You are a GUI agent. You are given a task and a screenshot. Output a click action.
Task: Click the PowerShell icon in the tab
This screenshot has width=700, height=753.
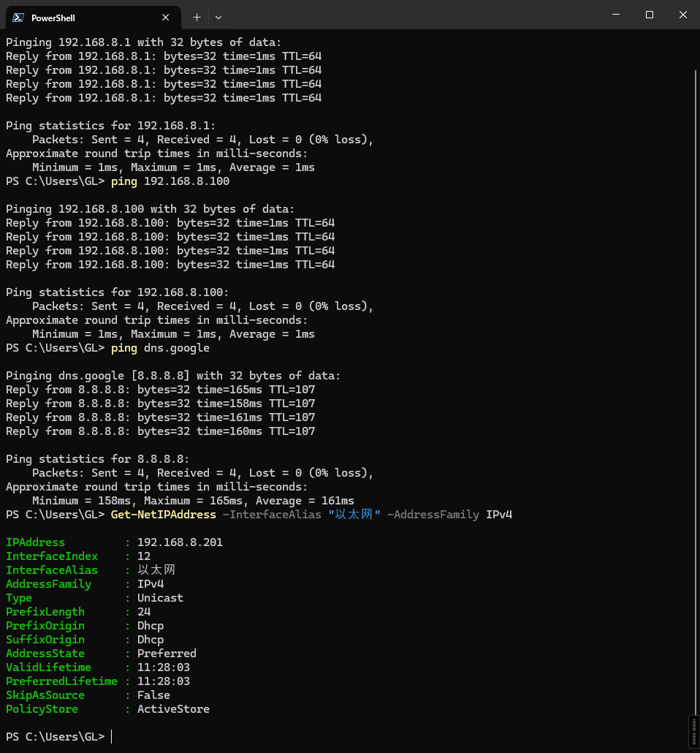pos(18,18)
